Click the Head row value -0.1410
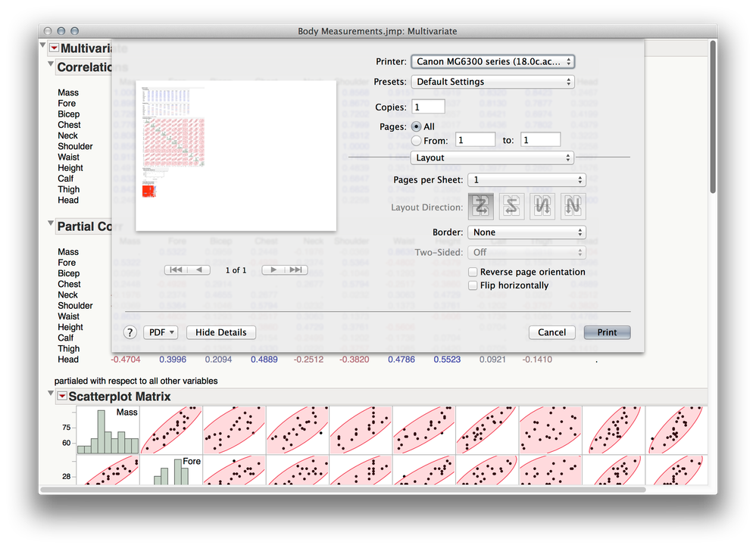 tap(537, 360)
